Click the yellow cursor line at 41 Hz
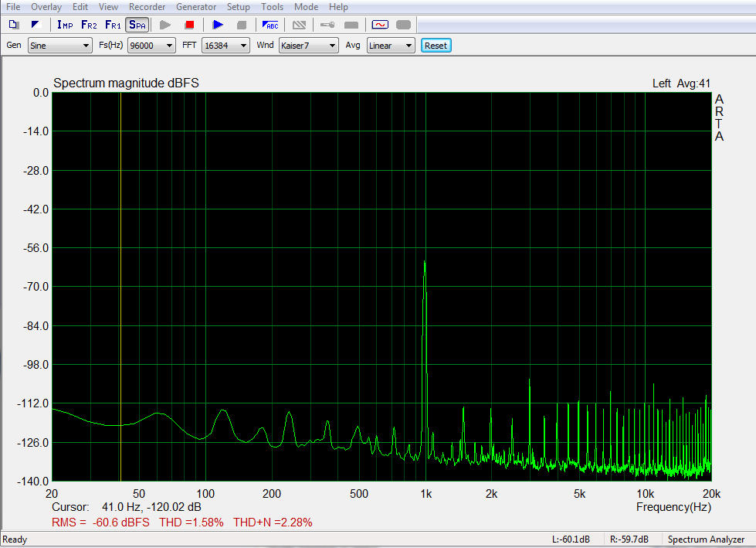The height and width of the screenshot is (548, 756). coord(120,287)
